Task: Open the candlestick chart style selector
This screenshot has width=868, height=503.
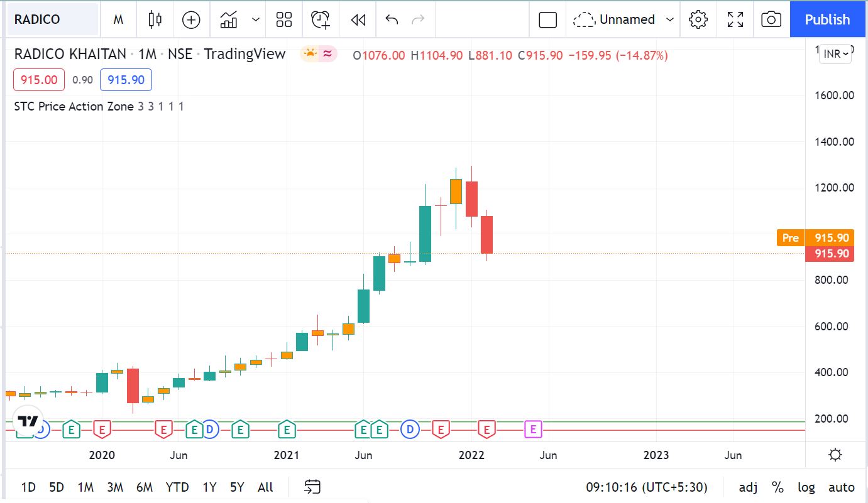Action: [x=155, y=19]
